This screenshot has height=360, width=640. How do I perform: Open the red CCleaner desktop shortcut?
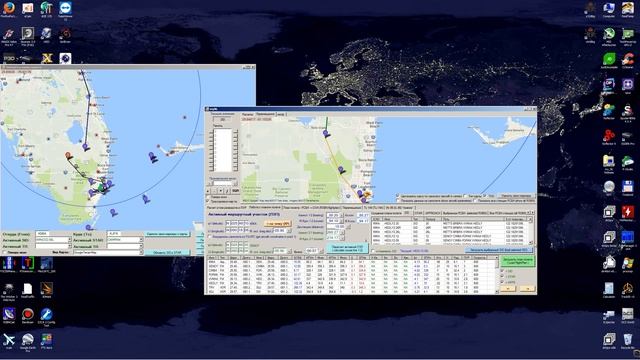pos(628,60)
